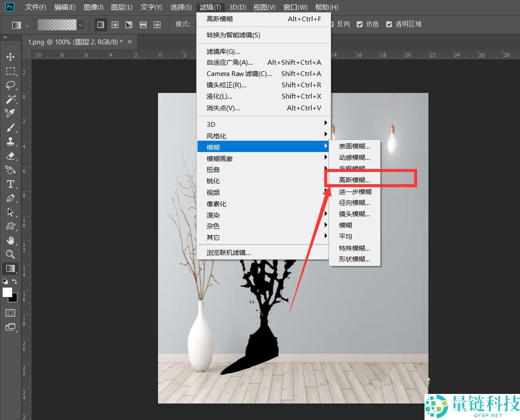Close the 1.png document tab
The height and width of the screenshot is (420, 520).
pos(129,42)
